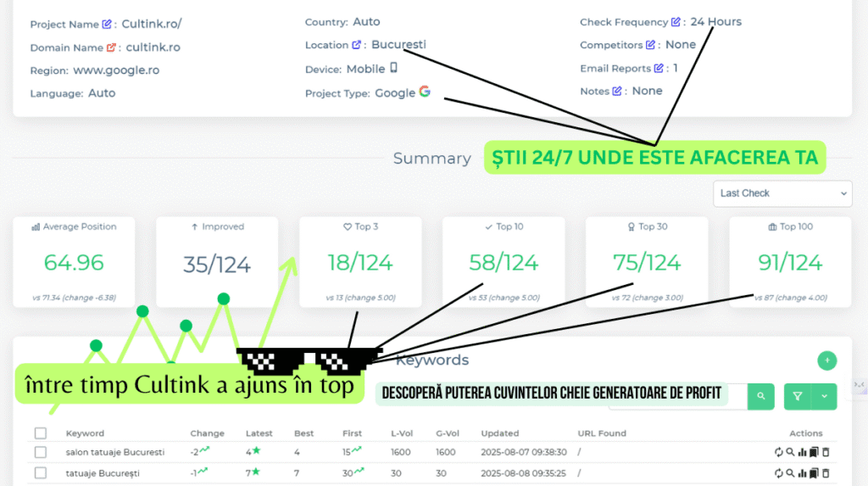Select all keywords with the header checkbox
Viewport: 868px width, 486px height.
[41, 433]
